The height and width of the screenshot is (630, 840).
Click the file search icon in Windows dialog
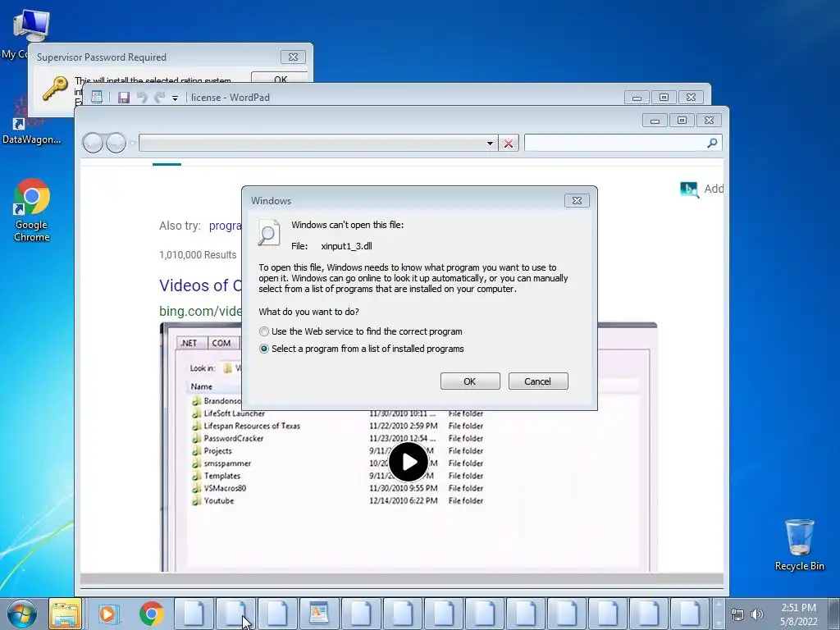tap(268, 233)
